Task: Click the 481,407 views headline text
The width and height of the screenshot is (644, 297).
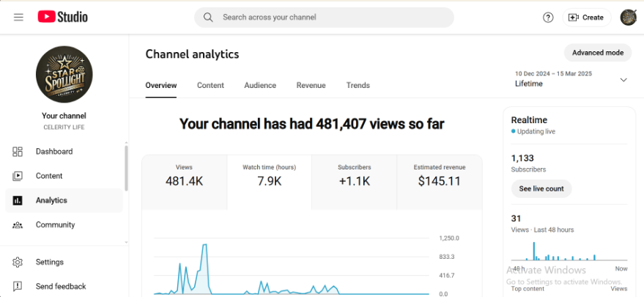Action: click(311, 124)
